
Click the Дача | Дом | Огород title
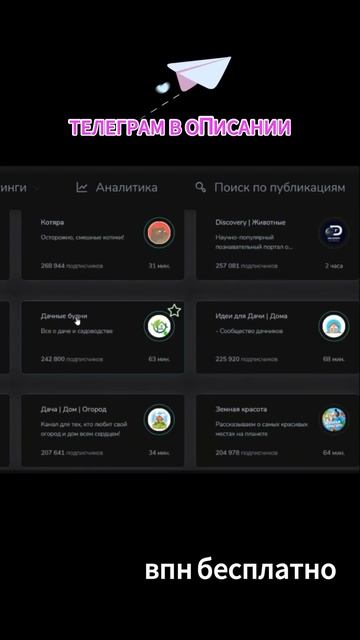coord(73,409)
